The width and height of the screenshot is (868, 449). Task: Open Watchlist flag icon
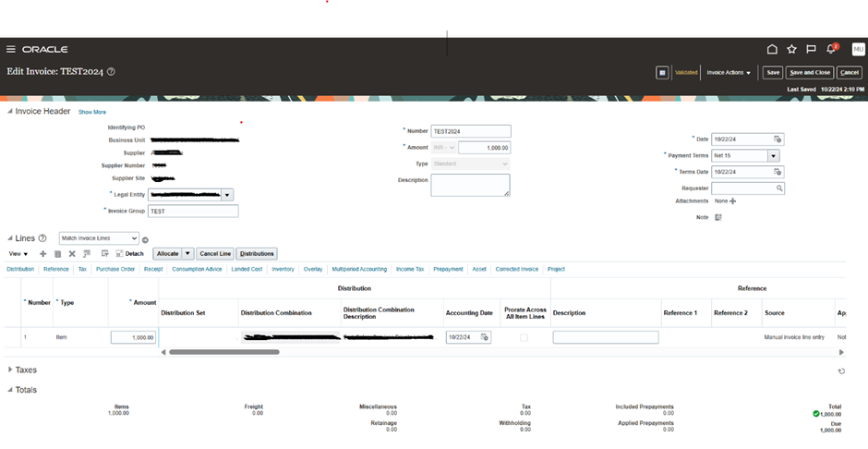[x=811, y=50]
